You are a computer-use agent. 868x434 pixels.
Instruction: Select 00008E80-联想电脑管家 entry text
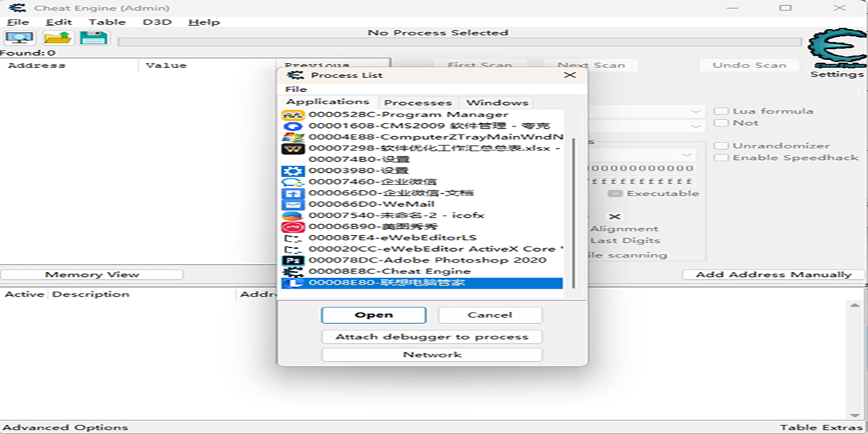(386, 283)
